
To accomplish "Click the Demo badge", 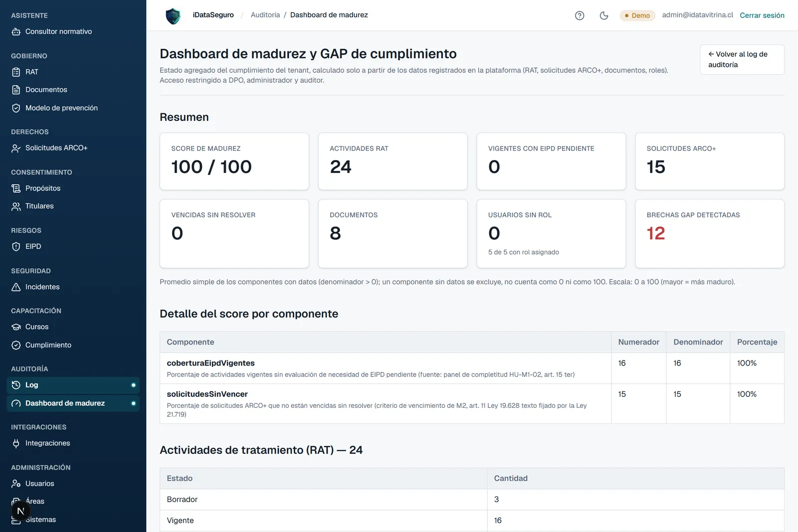I will tap(637, 15).
